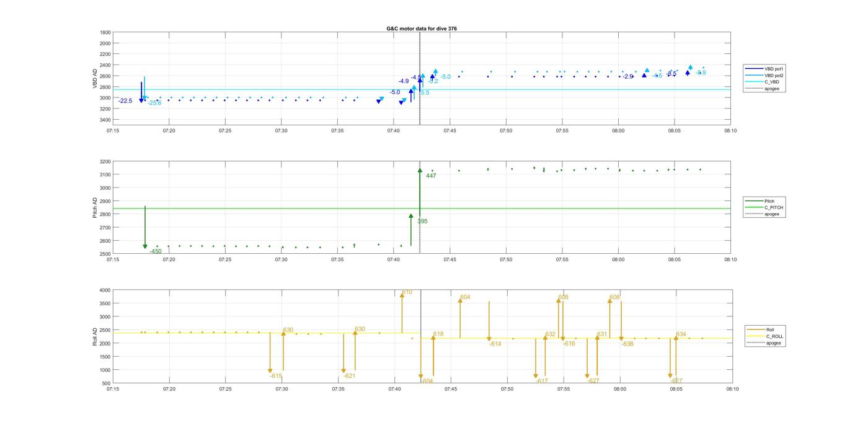Click the '4000' tick on Roll axis
Viewport: 868px width, 430px height.
pyautogui.click(x=105, y=290)
